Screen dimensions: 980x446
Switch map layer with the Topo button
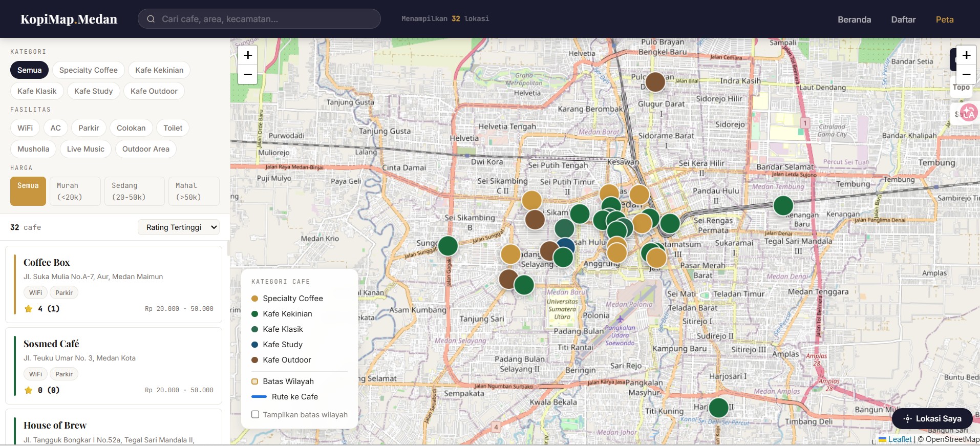point(961,88)
